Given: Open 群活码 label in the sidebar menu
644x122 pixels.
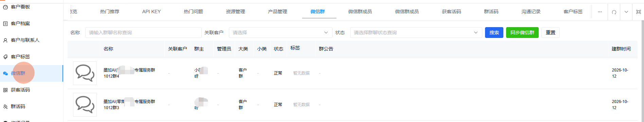Looking at the screenshot, I should click(18, 106).
